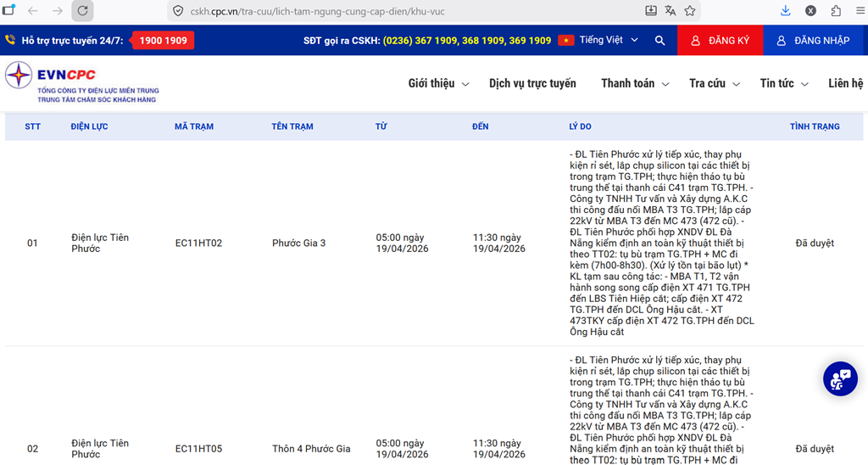Viewport: 868px width, 465px height.
Task: Expand the Thanh toán dropdown menu
Action: pyautogui.click(x=635, y=83)
